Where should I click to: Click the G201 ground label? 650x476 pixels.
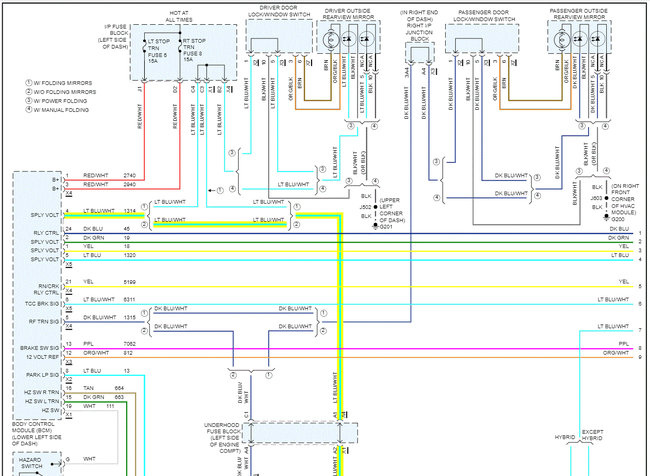pos(386,227)
